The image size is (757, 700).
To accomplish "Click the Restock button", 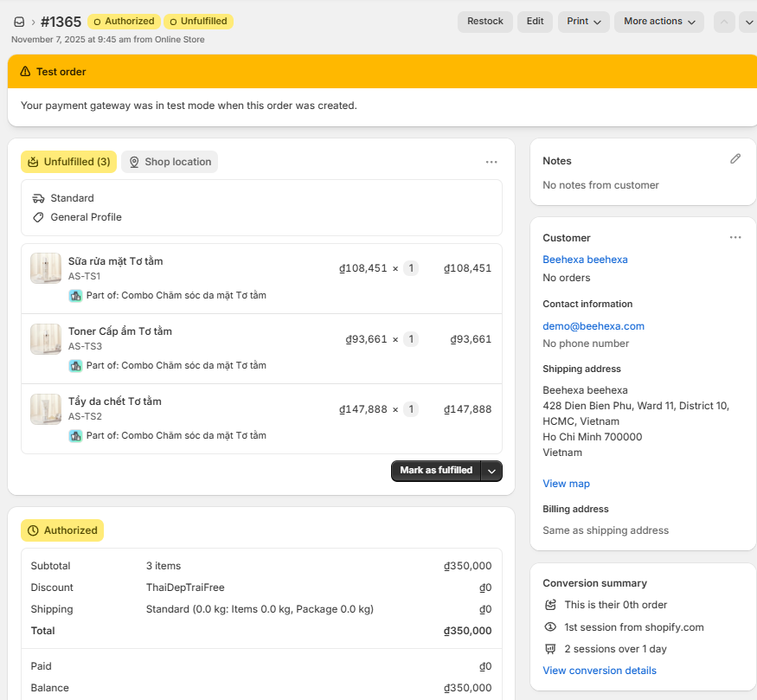I will point(484,22).
